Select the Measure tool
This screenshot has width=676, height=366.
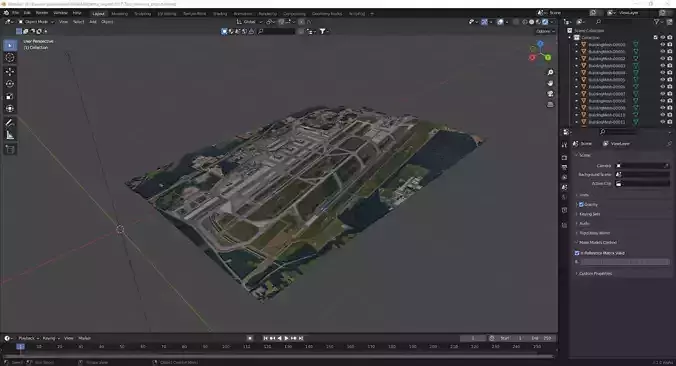tap(10, 135)
